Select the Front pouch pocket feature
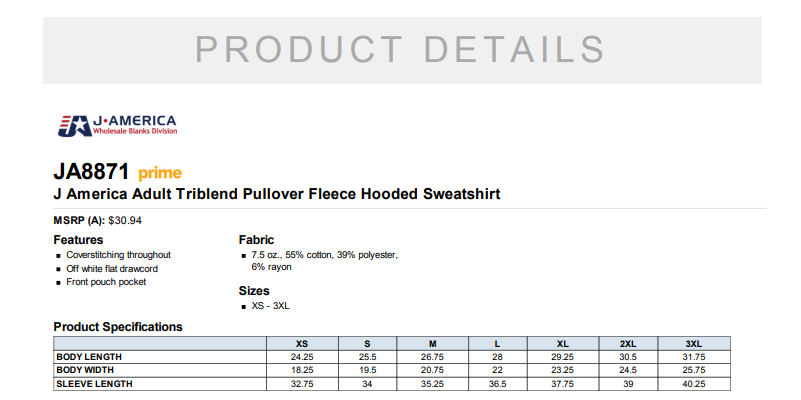The image size is (801, 400). (106, 282)
